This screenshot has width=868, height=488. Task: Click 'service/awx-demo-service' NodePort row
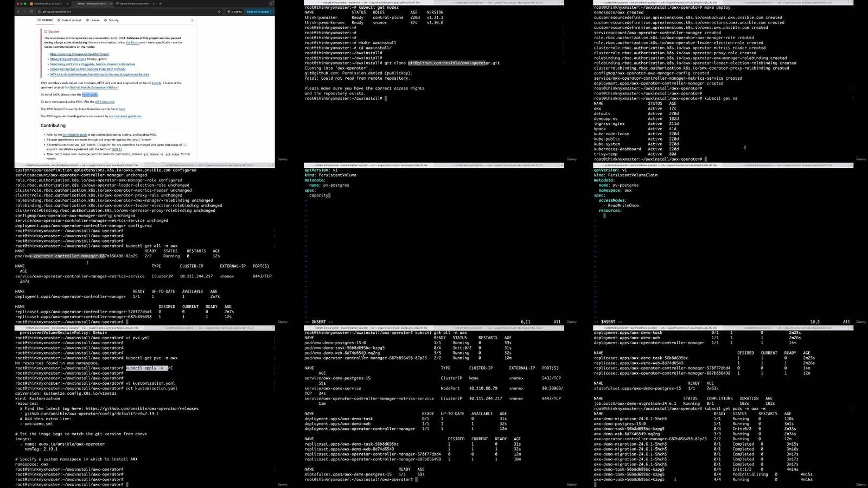pos(434,389)
